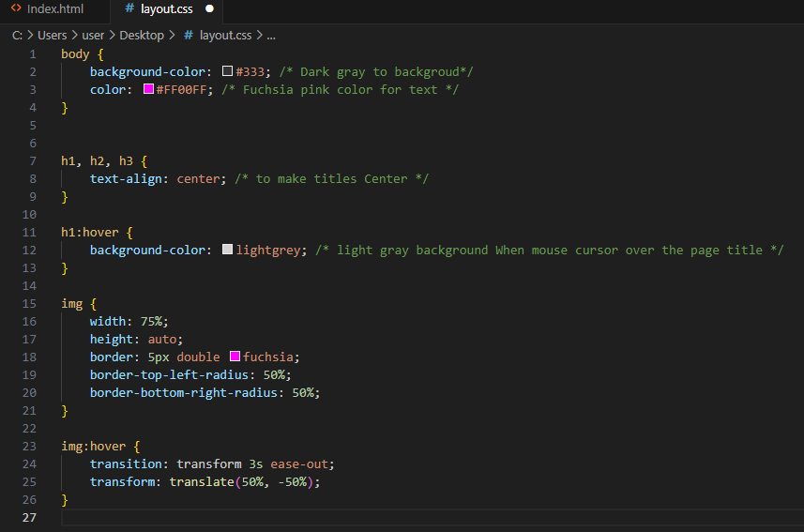Viewport: 804px width, 532px height.
Task: Click line number 27 in the gutter
Action: (x=29, y=518)
